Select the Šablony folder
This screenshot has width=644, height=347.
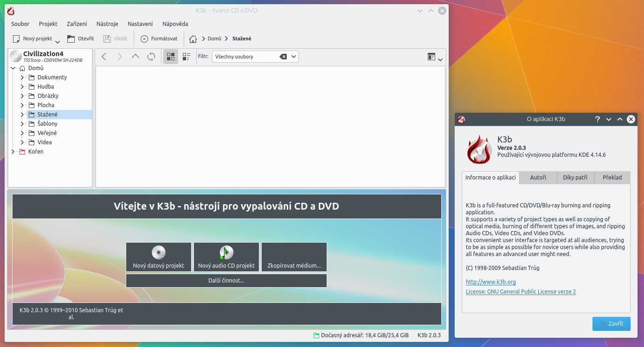(x=47, y=124)
